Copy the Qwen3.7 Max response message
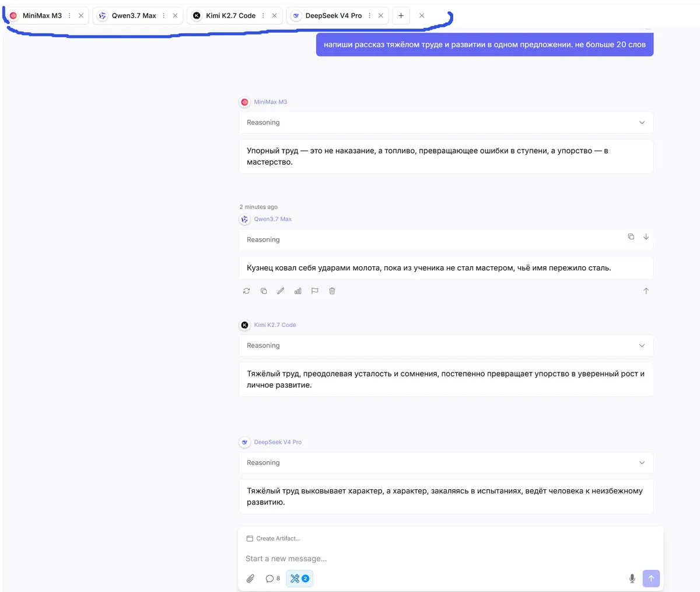The width and height of the screenshot is (700, 592). pos(264,291)
